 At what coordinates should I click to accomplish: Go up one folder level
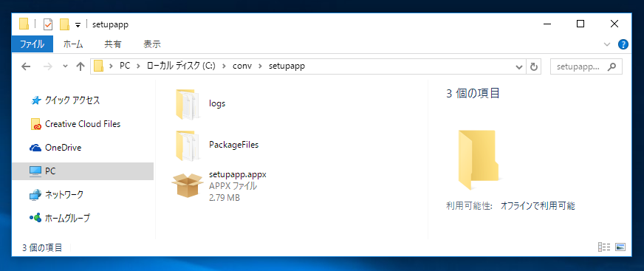coord(80,66)
